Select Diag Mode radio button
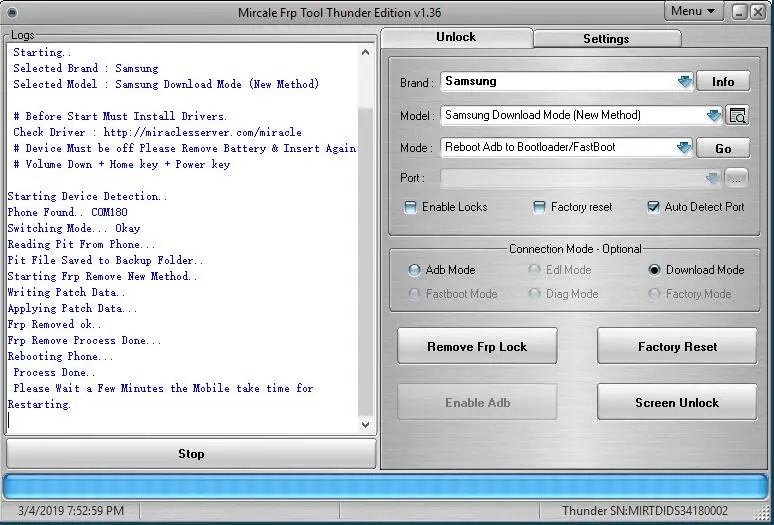The height and width of the screenshot is (525, 774). pos(534,294)
